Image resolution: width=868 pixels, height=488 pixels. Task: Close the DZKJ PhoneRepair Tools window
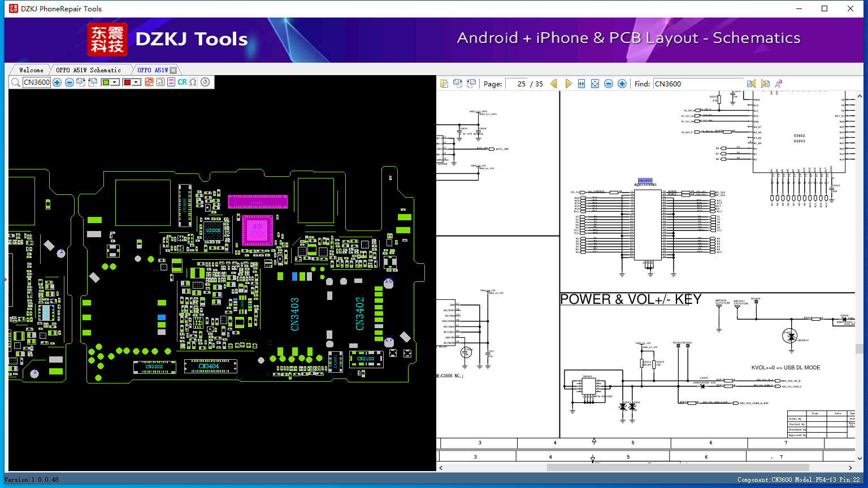(850, 8)
